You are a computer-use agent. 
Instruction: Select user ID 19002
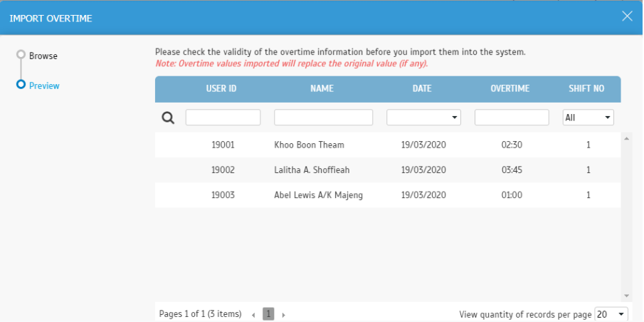click(223, 170)
